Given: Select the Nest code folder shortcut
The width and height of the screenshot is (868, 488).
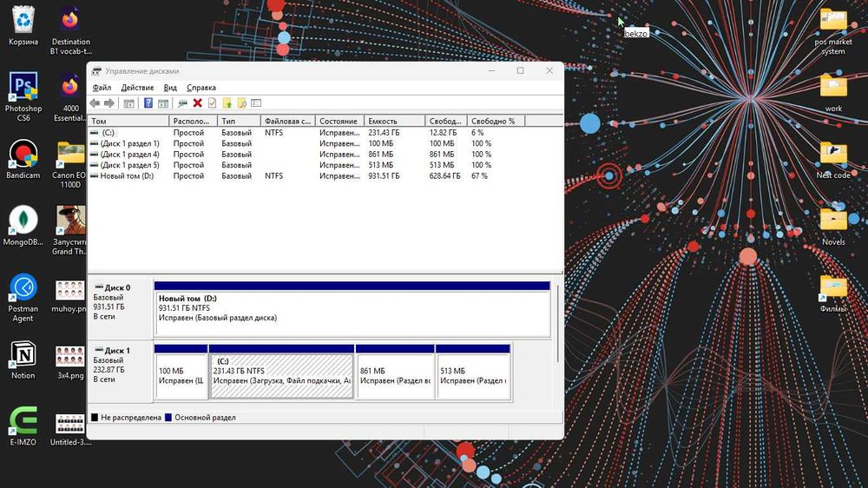Looking at the screenshot, I should [833, 160].
